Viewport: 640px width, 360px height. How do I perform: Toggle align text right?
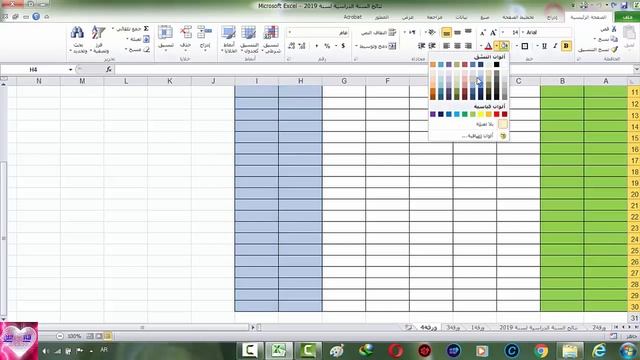pyautogui.click(x=468, y=46)
